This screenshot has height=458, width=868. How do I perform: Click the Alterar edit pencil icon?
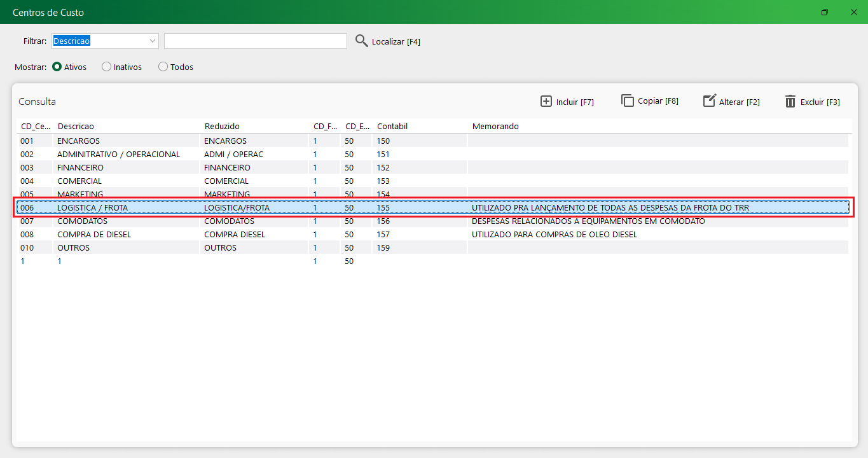tap(709, 101)
